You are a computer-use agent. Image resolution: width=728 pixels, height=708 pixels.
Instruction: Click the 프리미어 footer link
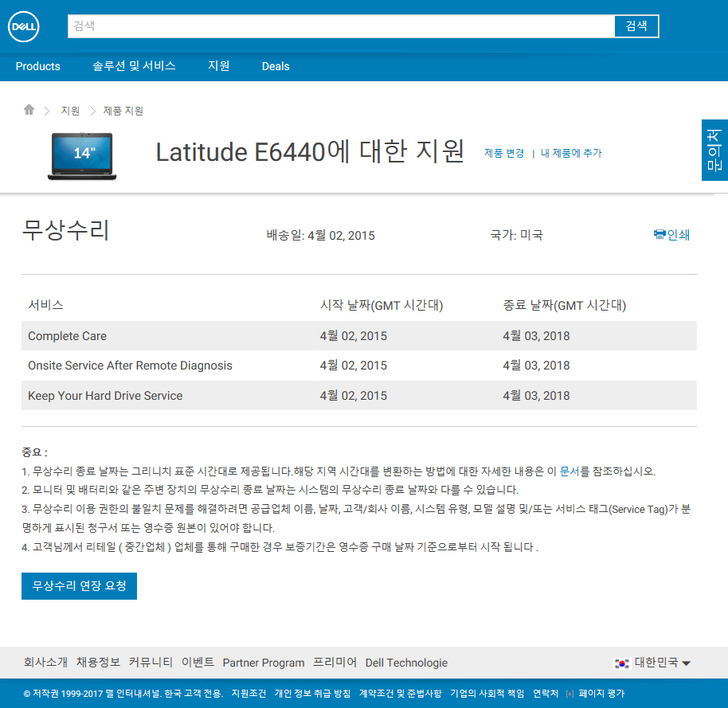pos(335,663)
